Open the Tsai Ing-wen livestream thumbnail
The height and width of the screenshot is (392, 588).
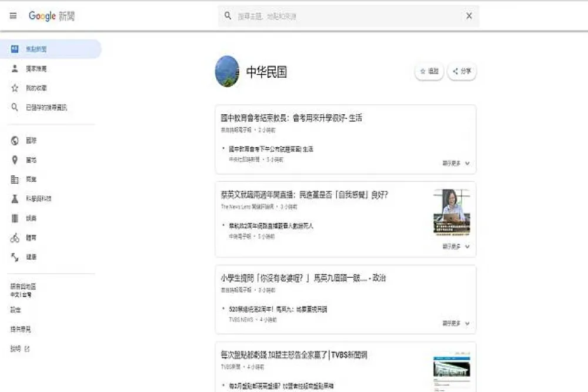point(452,212)
